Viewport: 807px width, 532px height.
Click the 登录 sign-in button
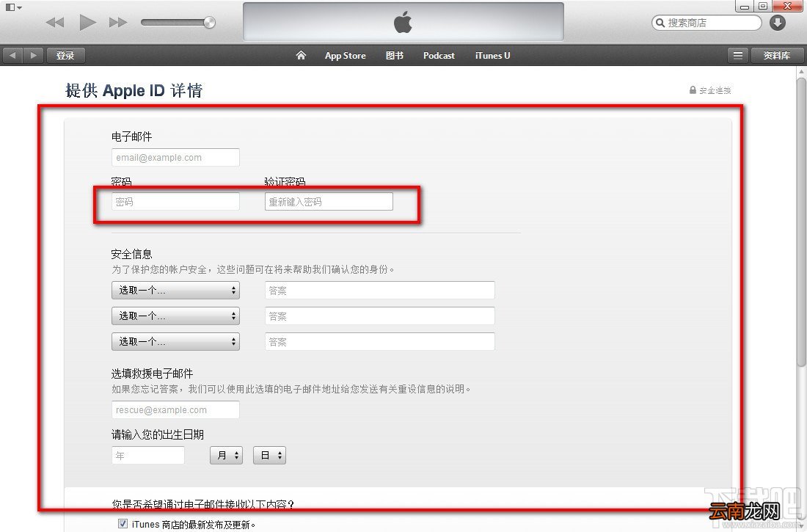pos(65,55)
